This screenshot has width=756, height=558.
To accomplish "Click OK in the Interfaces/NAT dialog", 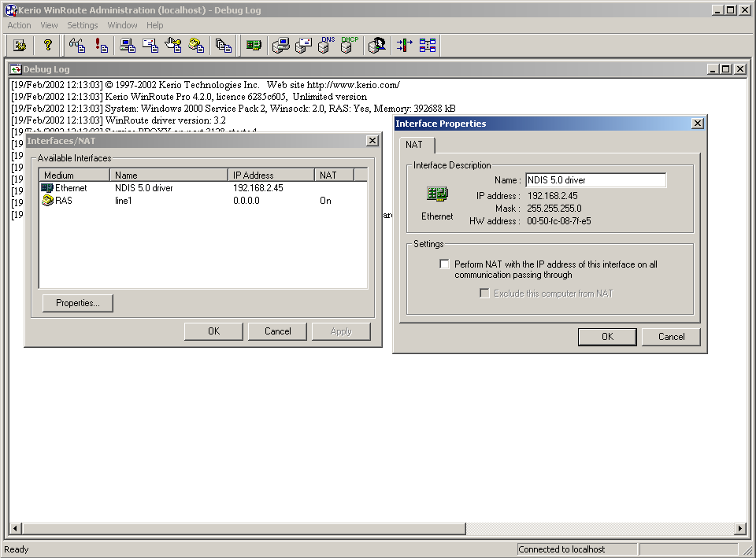I will tap(213, 331).
